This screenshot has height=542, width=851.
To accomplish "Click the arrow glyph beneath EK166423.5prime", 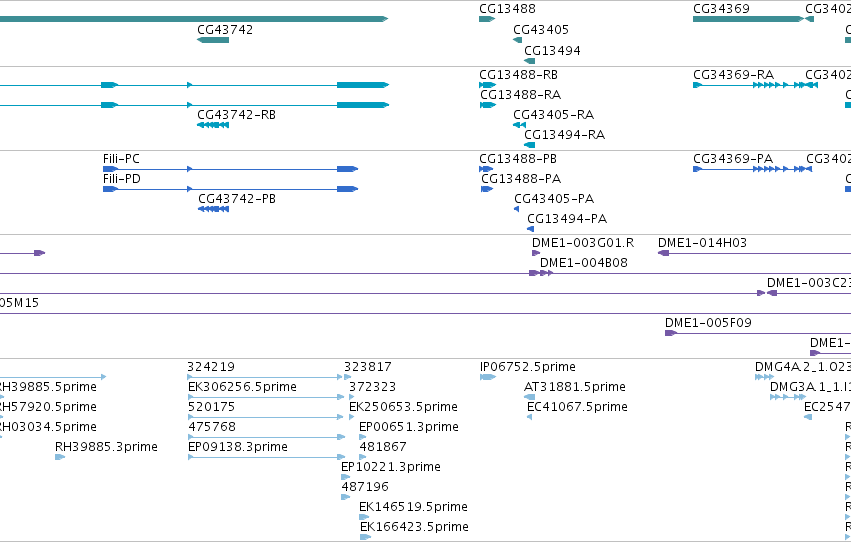I will click(x=365, y=537).
